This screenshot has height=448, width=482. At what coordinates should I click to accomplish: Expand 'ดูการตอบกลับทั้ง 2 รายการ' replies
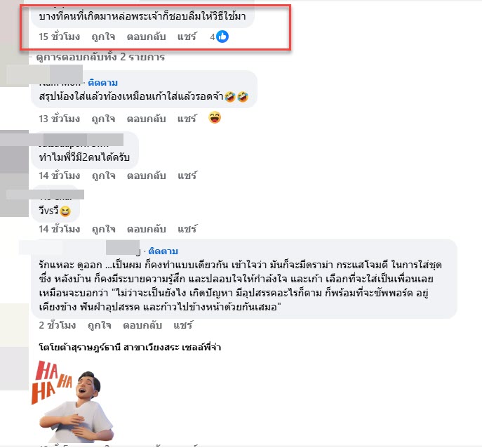coord(100,57)
